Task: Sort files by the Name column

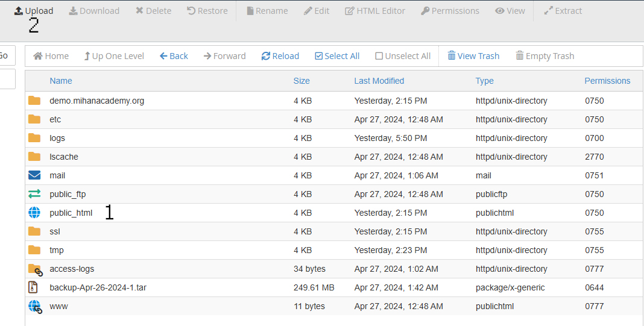Action: (x=61, y=81)
